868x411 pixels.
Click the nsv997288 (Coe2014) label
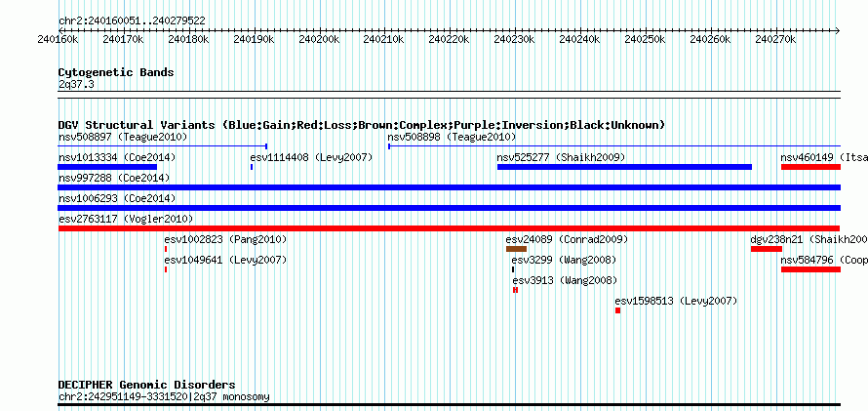point(114,178)
